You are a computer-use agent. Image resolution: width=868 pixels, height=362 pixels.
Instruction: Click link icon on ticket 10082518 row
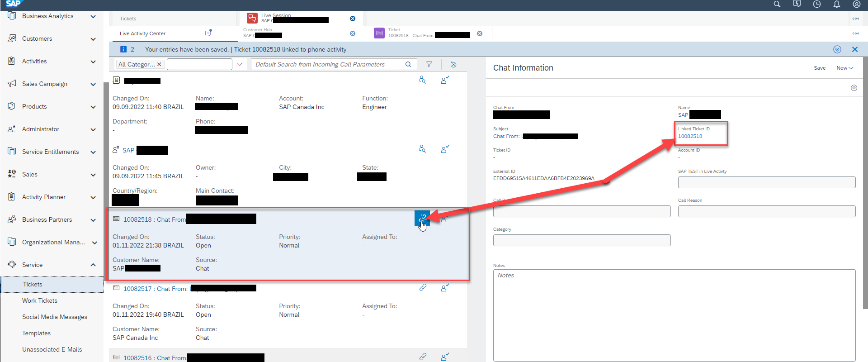(422, 218)
